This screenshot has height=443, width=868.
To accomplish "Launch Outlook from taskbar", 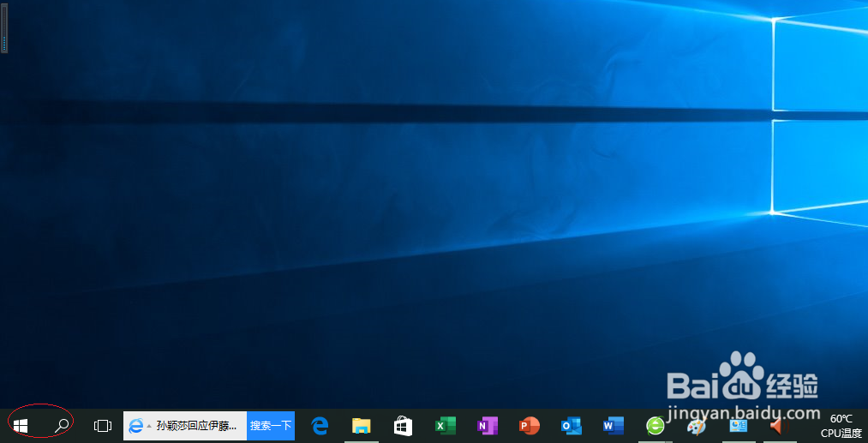I will (572, 426).
